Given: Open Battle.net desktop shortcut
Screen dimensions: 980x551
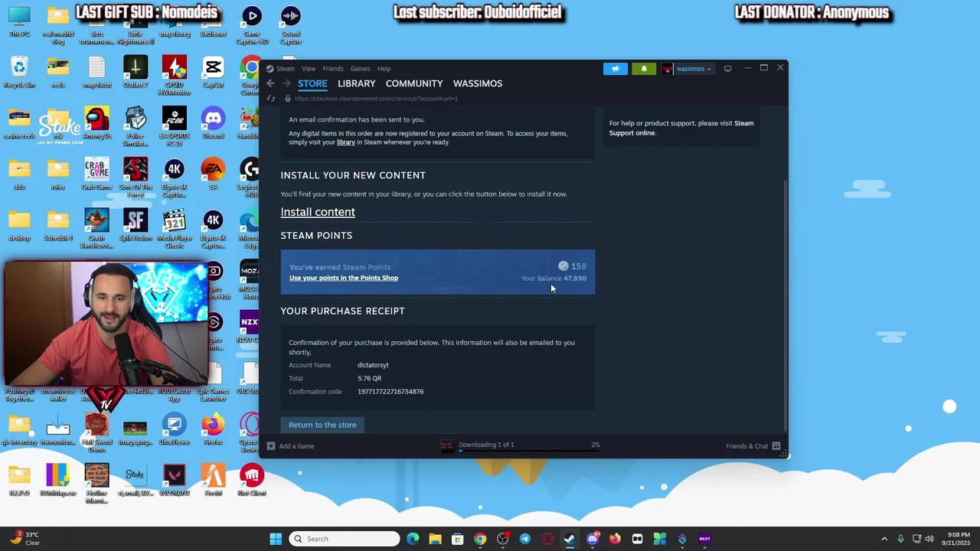Looking at the screenshot, I should 213,21.
